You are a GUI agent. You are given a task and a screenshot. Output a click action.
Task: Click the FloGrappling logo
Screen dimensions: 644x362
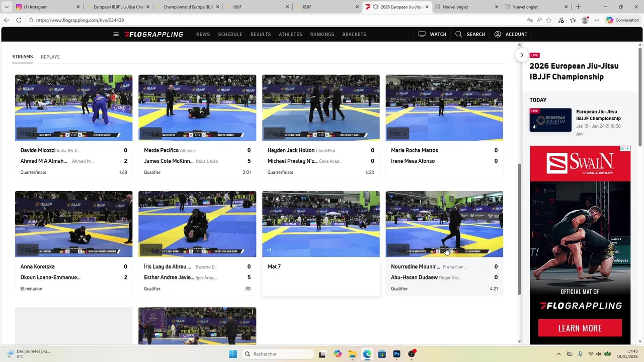click(x=154, y=34)
